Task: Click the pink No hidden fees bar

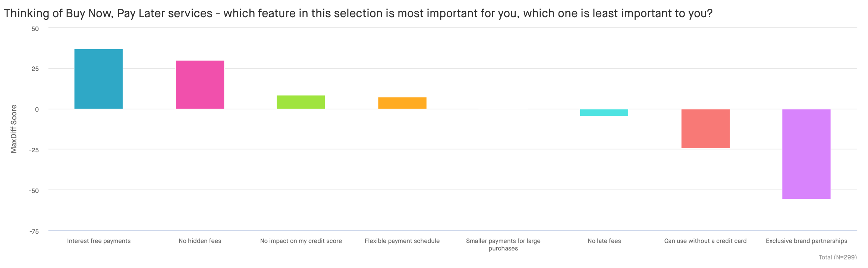Action: point(200,85)
